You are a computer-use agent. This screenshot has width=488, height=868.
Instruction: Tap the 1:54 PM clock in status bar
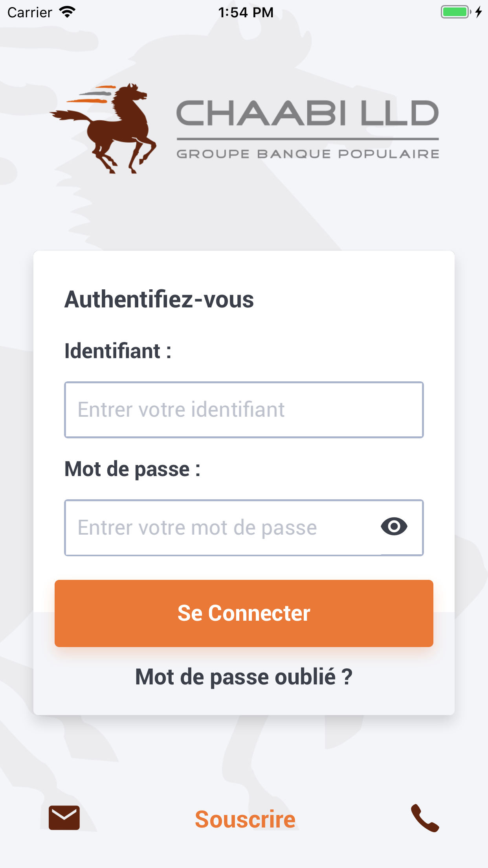click(x=245, y=12)
